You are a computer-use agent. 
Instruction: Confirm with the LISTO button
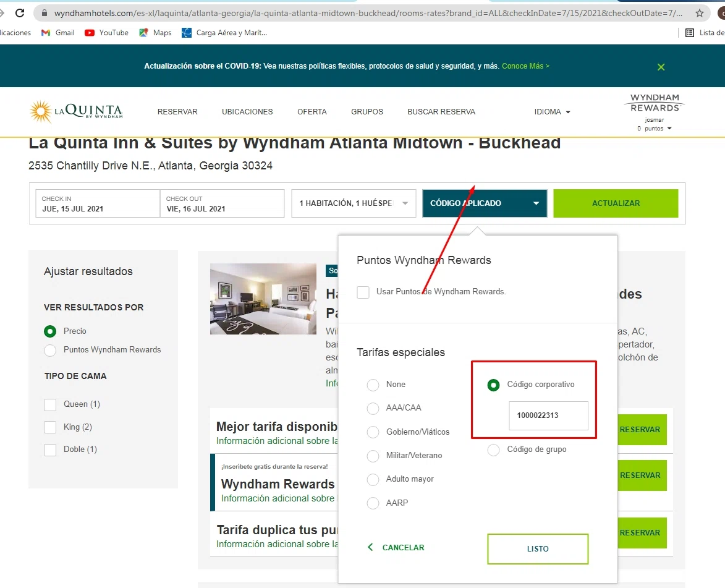coord(538,549)
